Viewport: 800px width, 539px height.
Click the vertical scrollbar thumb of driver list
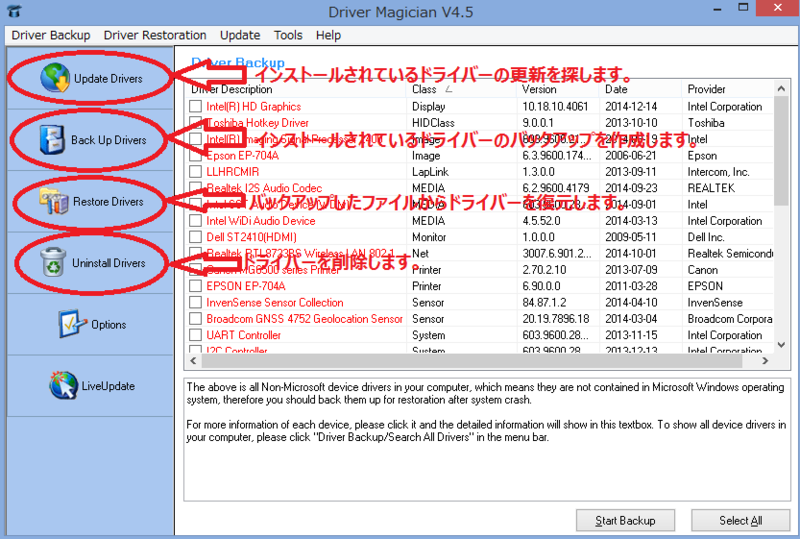781,152
